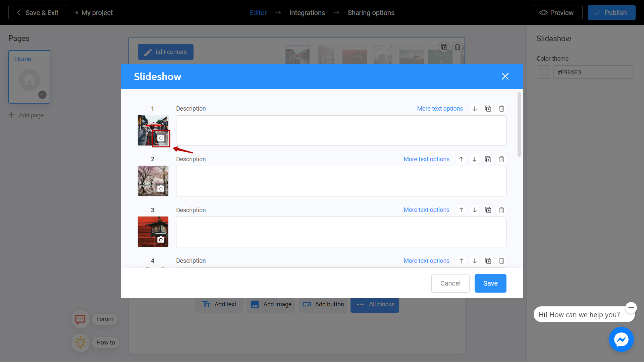The height and width of the screenshot is (362, 644).
Task: Click the Editor tab in top nav
Action: coord(258,12)
